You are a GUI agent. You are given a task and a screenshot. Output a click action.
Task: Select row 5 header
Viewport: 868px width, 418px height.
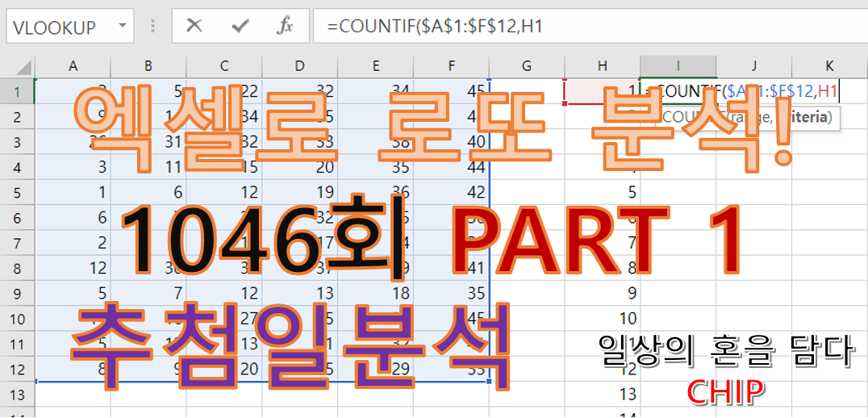(17, 192)
